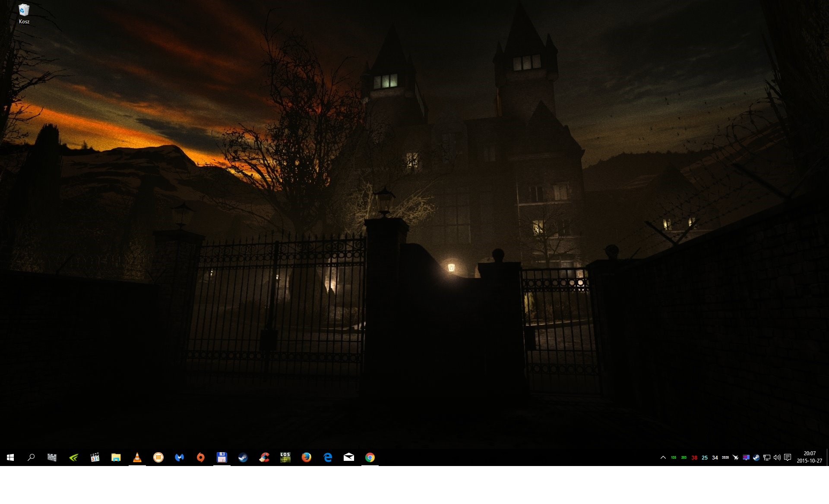The height and width of the screenshot is (504, 829).
Task: Launch Media Player Classic 321 icon
Action: [x=95, y=457]
